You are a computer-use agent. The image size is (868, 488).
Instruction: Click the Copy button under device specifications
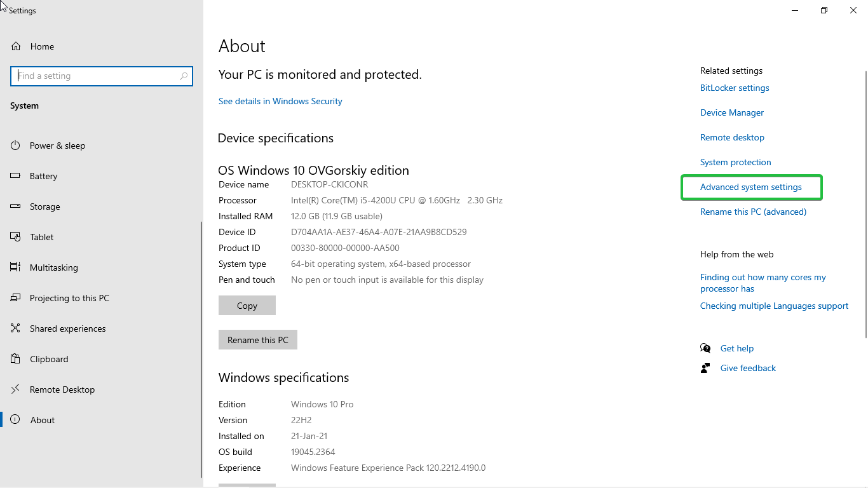tap(247, 306)
